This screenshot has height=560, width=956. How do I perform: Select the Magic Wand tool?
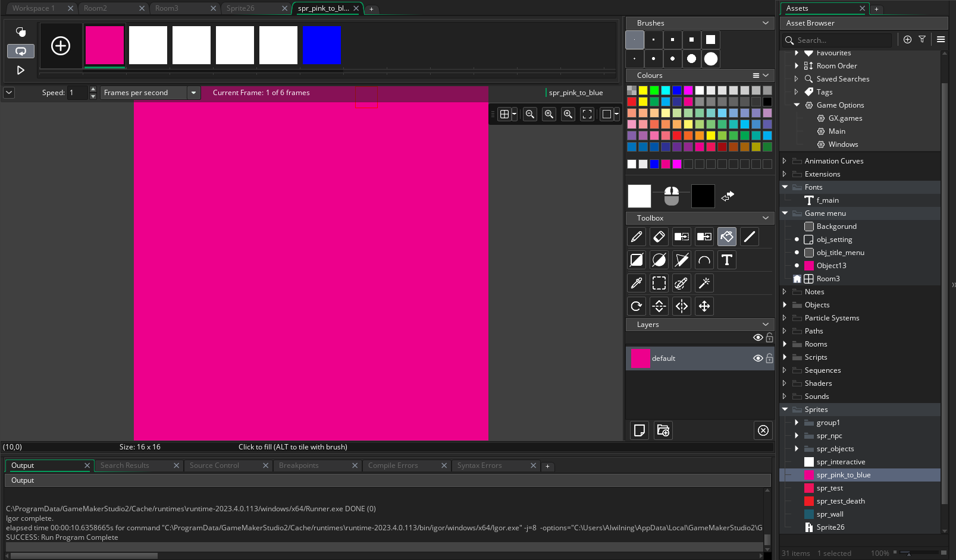click(704, 283)
